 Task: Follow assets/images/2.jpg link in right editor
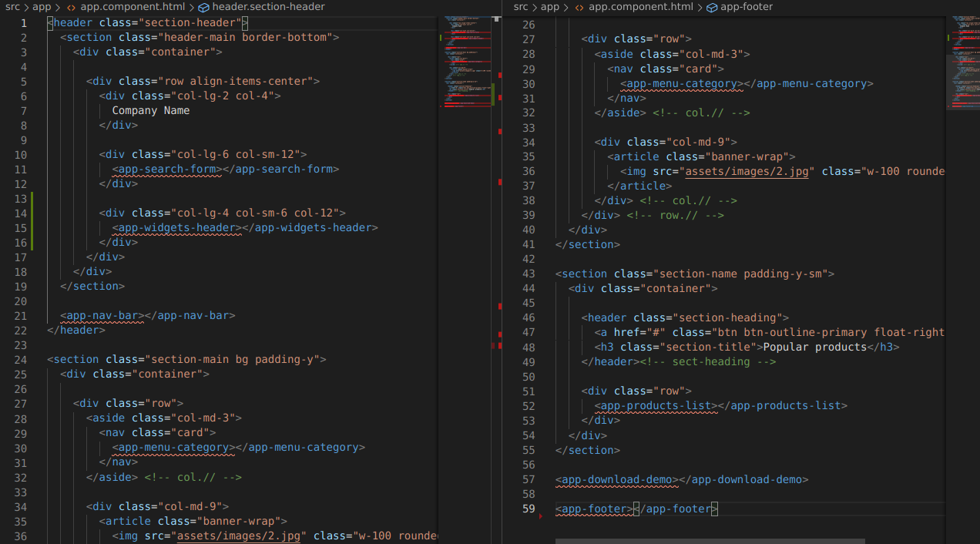747,171
